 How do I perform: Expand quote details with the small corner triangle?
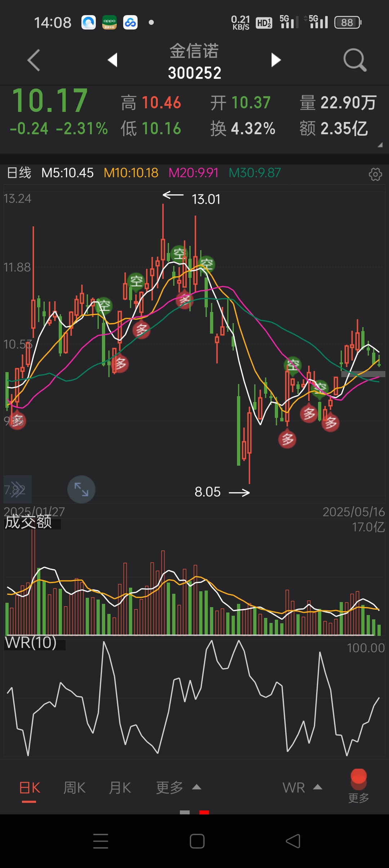click(380, 145)
